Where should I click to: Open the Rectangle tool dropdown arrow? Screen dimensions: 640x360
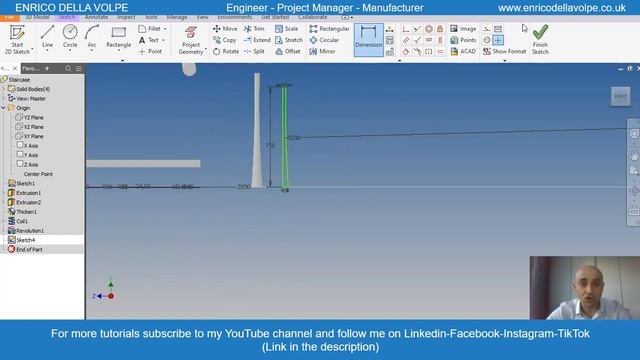coord(119,51)
